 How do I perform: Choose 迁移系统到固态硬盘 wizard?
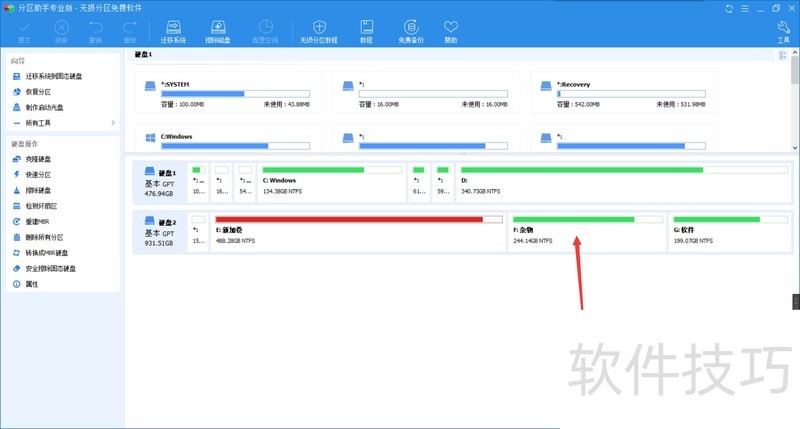60,77
